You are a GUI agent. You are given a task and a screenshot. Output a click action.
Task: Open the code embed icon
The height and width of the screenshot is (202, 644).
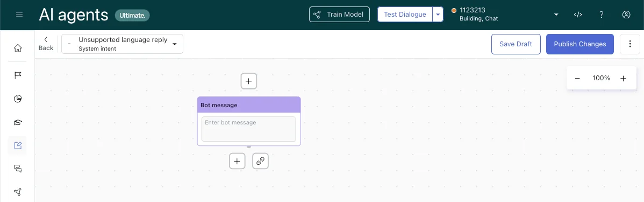(x=578, y=15)
